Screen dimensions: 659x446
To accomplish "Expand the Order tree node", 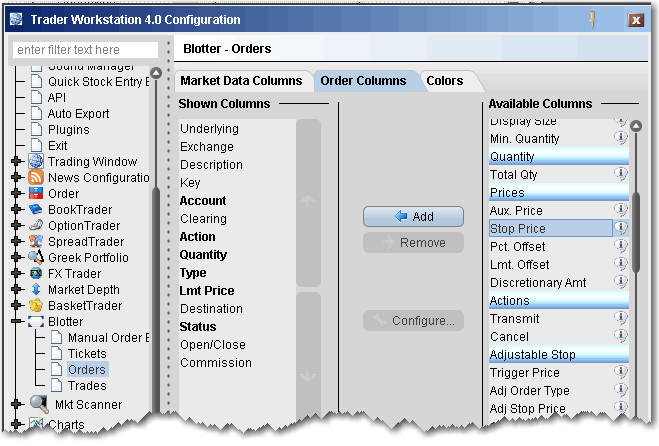I will tap(17, 193).
